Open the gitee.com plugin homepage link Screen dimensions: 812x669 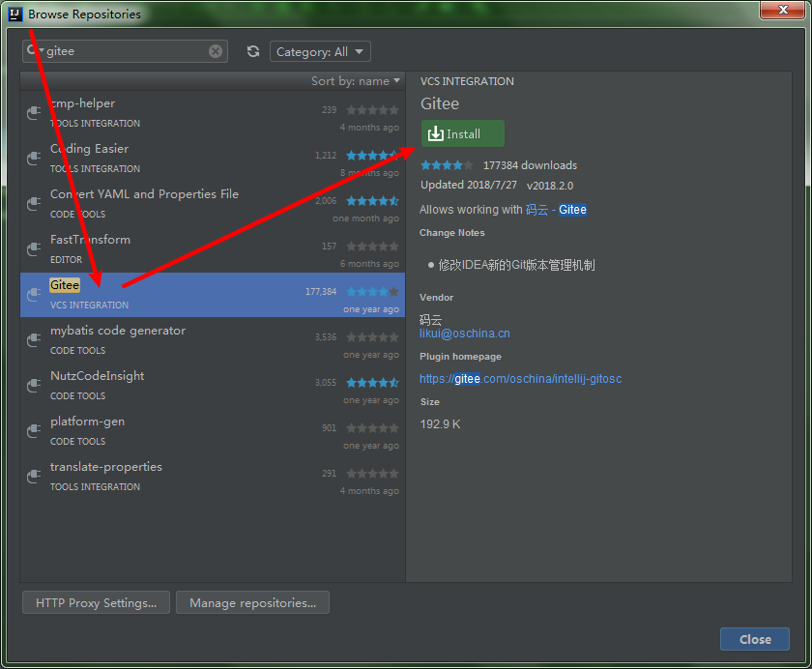click(520, 379)
